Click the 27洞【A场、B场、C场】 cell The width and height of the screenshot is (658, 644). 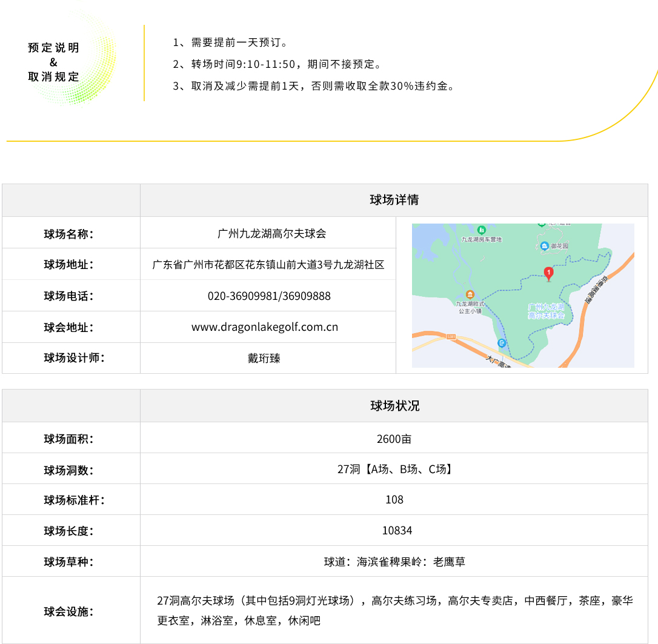[394, 469]
